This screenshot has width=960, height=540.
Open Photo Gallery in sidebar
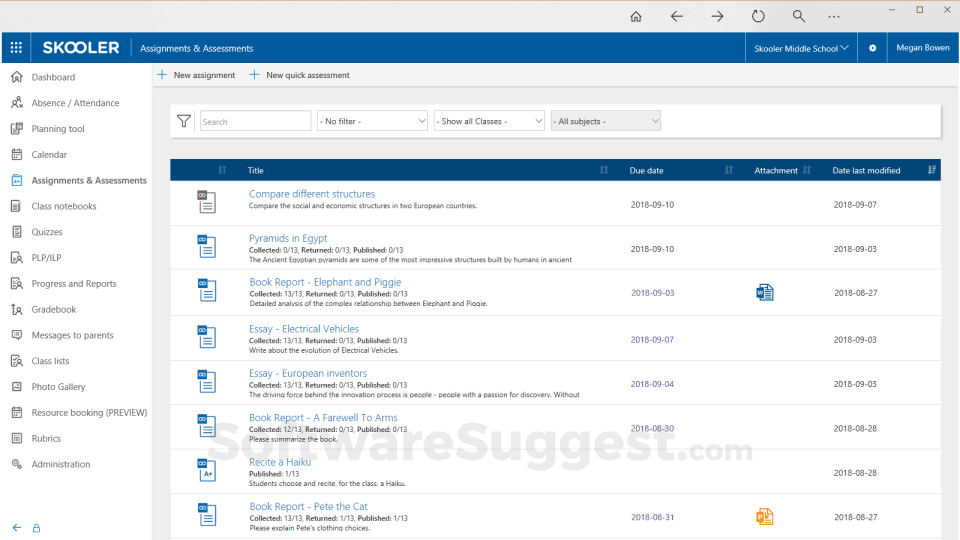point(58,386)
